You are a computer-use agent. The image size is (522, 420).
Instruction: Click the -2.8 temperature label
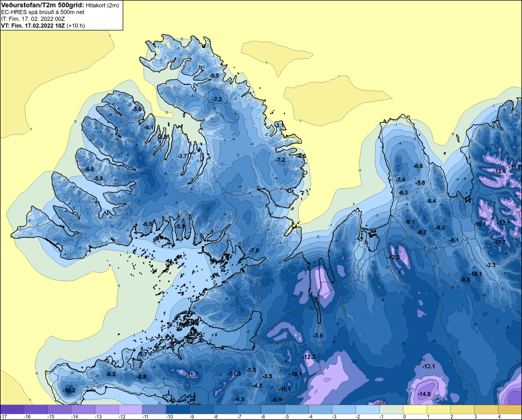click(162, 137)
